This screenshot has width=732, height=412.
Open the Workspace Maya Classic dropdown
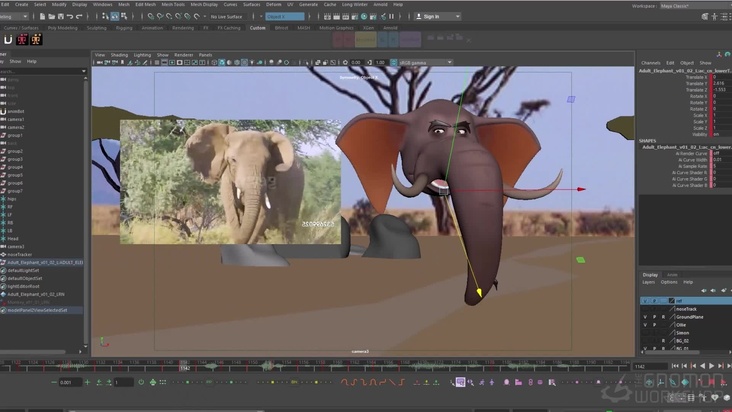click(696, 6)
